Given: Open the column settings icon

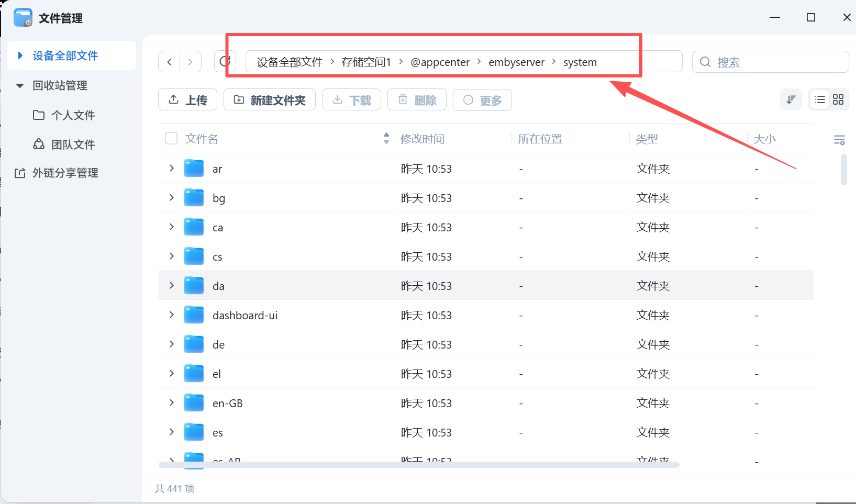Looking at the screenshot, I should pyautogui.click(x=839, y=140).
